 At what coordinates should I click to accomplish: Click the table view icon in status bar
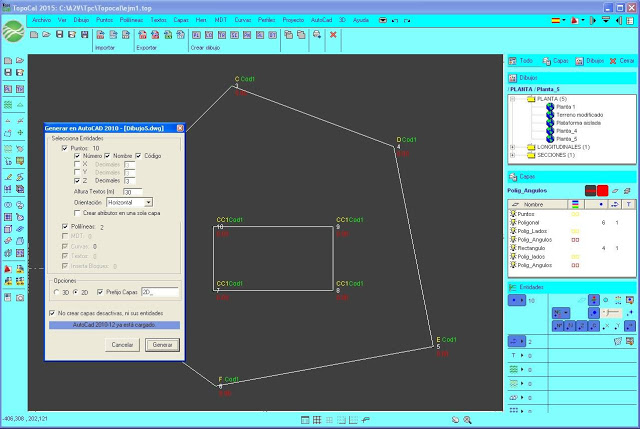[x=305, y=420]
